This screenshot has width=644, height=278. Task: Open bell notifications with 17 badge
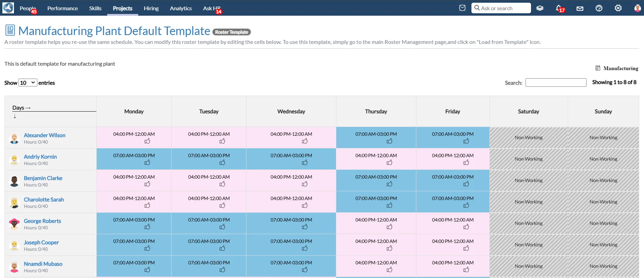pos(560,9)
